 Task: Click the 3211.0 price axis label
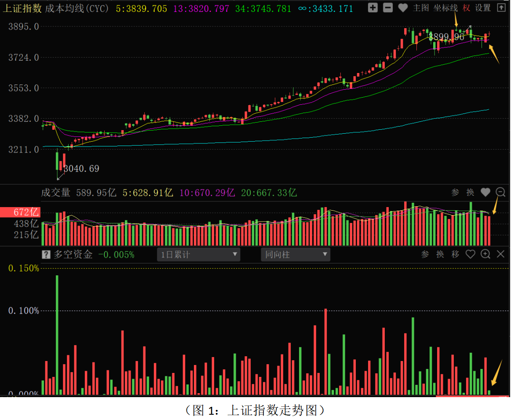click(23, 150)
